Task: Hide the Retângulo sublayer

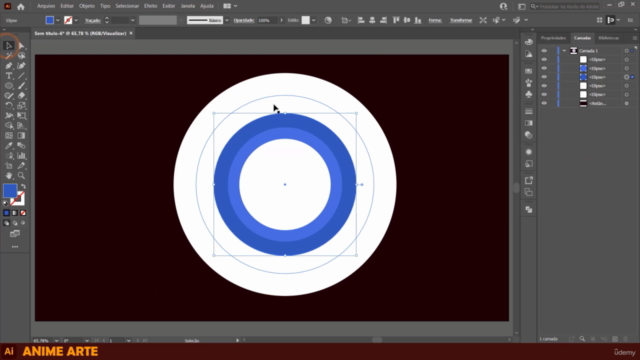Action: point(544,103)
